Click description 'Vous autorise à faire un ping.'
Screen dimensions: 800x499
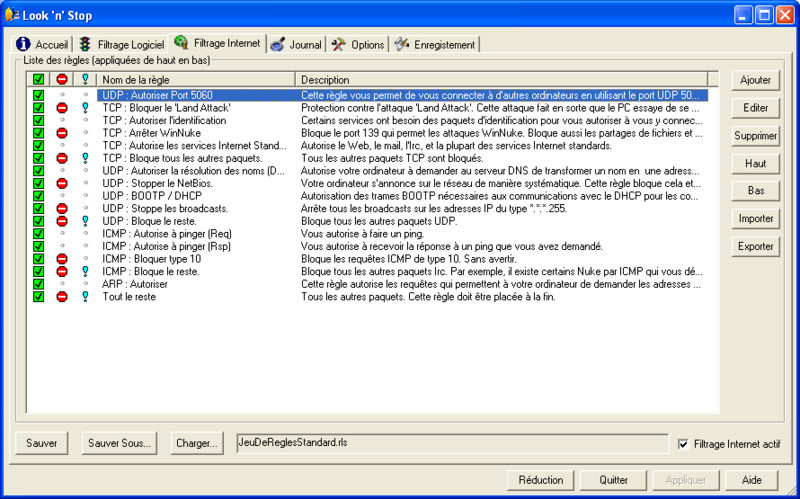click(x=362, y=234)
